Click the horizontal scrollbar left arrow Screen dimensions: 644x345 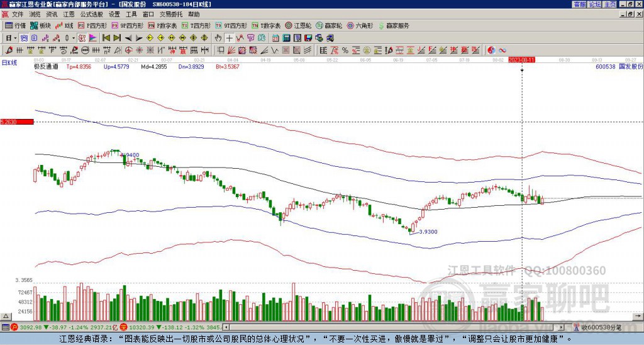point(226,327)
